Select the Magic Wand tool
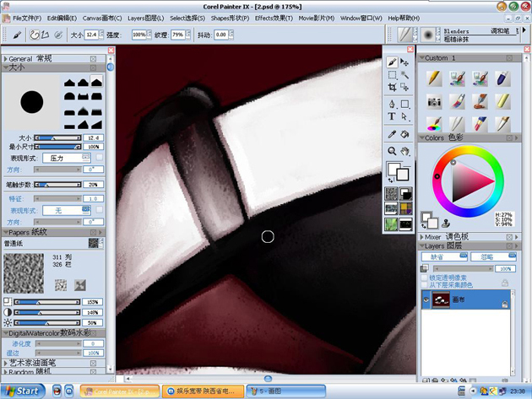 click(404, 75)
